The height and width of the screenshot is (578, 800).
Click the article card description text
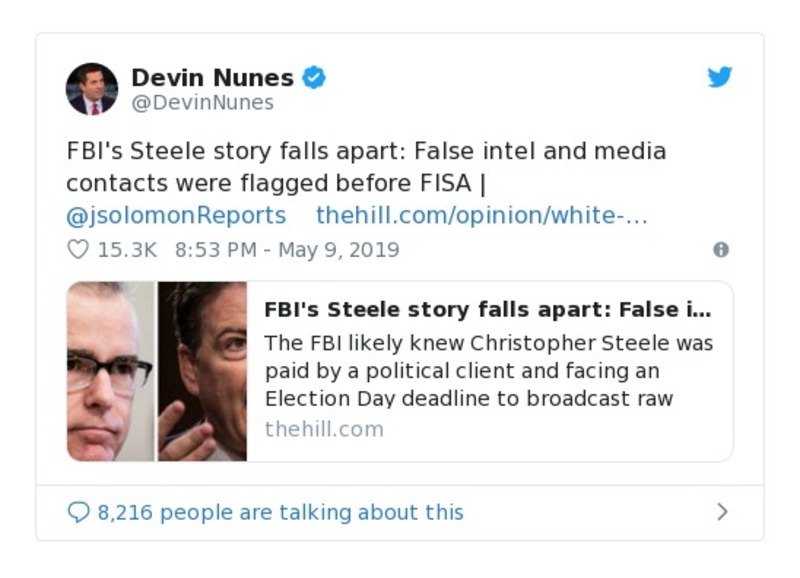point(488,370)
